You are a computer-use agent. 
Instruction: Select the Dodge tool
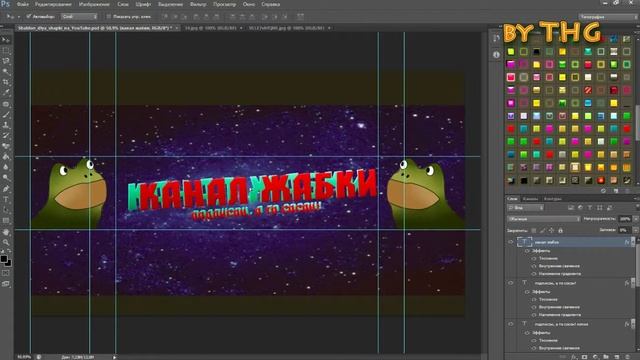pos(6,178)
